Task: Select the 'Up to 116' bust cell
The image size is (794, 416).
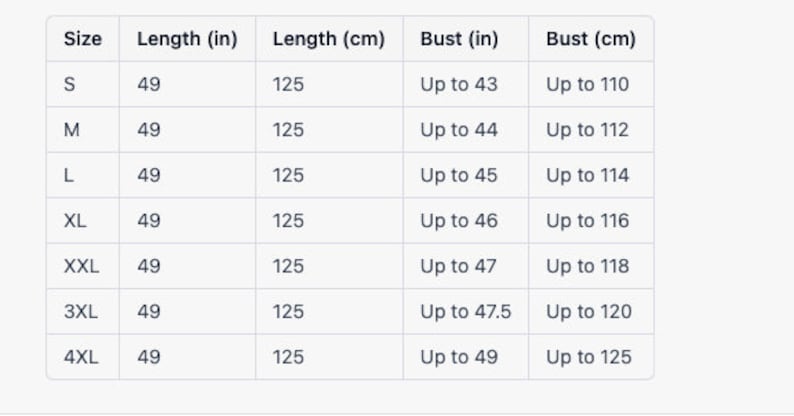Action: 587,221
